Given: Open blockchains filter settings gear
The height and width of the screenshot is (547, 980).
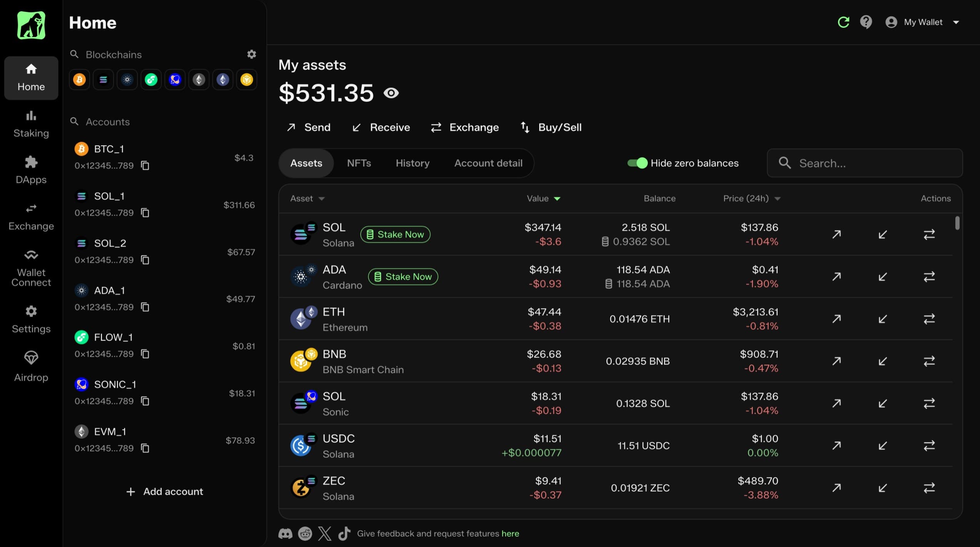Looking at the screenshot, I should [251, 54].
